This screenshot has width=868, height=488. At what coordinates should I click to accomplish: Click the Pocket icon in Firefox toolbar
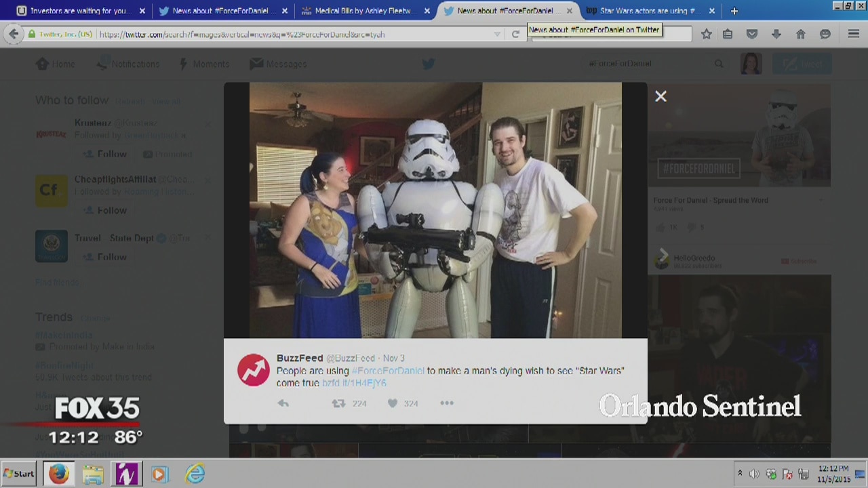click(752, 34)
